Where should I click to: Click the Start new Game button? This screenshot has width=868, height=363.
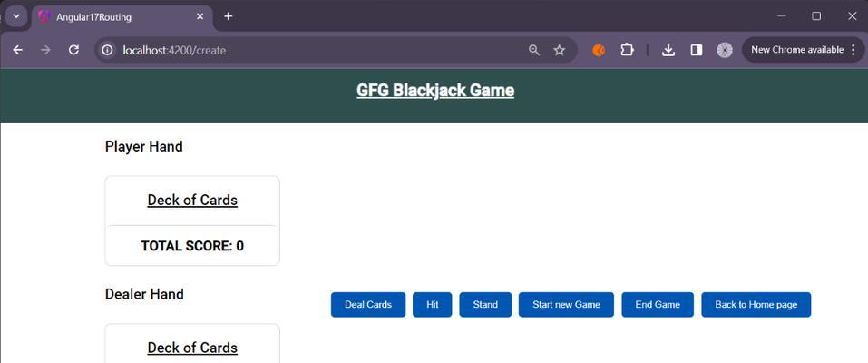pyautogui.click(x=566, y=305)
